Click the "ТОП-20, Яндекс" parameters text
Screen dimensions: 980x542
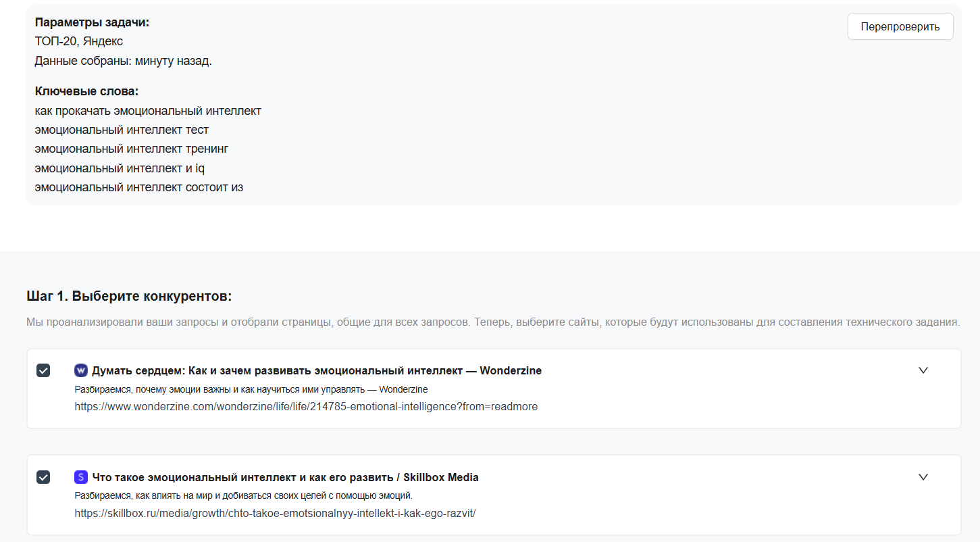click(79, 42)
